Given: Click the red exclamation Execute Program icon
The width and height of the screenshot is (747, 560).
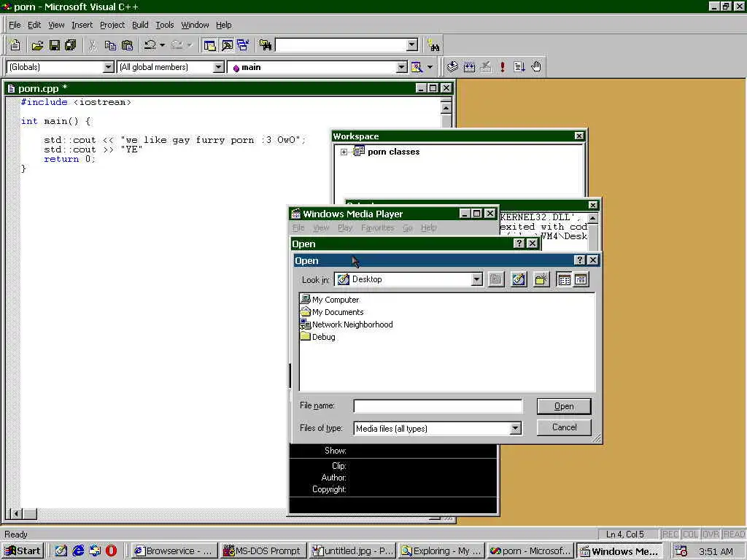Looking at the screenshot, I should [x=502, y=67].
